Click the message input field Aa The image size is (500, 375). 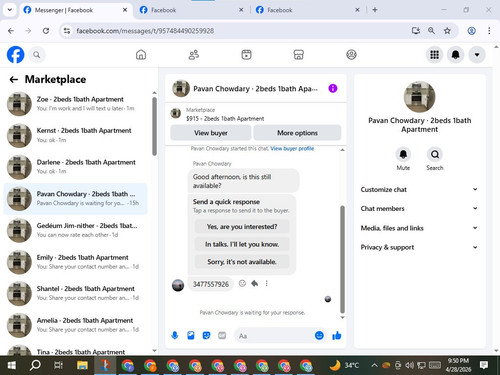(274, 336)
